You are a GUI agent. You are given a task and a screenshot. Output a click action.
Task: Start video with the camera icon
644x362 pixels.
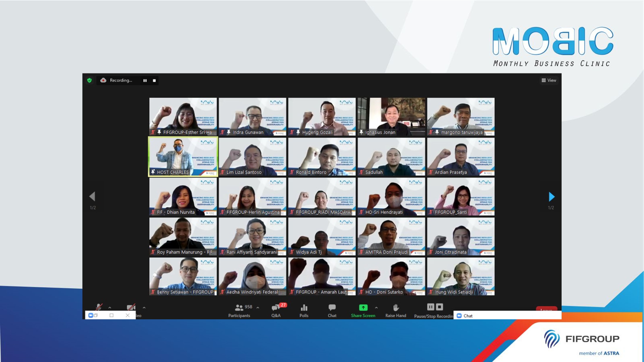coord(131,307)
